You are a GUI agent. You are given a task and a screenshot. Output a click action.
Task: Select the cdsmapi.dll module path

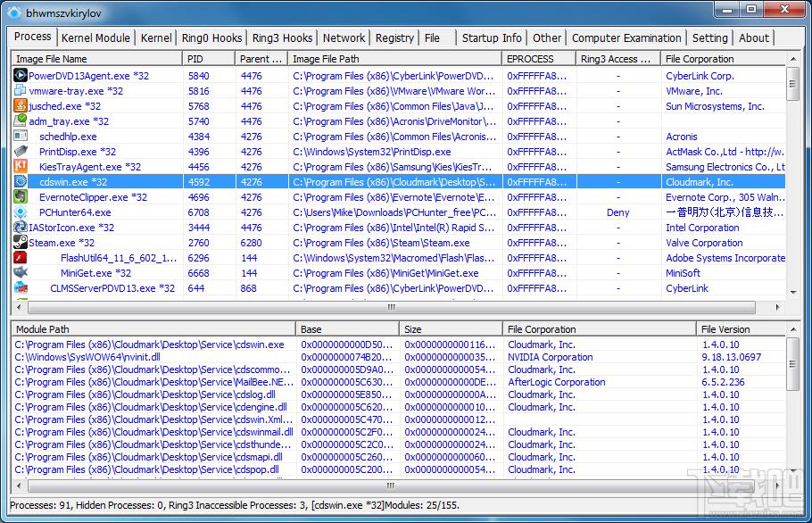(149, 457)
